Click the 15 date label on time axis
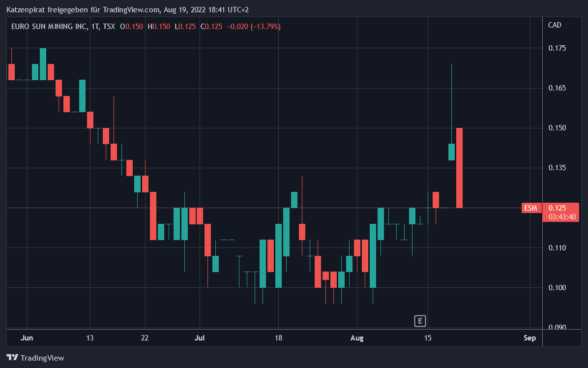Screen dimensions: 588x368 coord(428,338)
